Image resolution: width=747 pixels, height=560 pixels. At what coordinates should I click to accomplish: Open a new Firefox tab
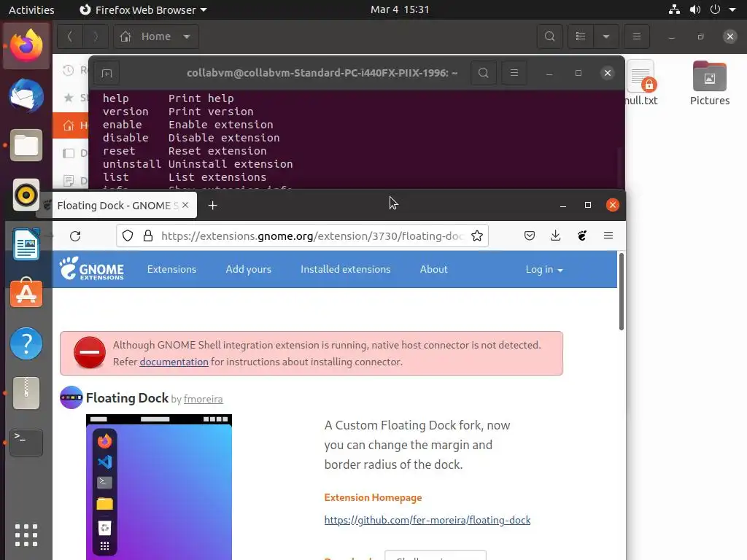pos(213,205)
